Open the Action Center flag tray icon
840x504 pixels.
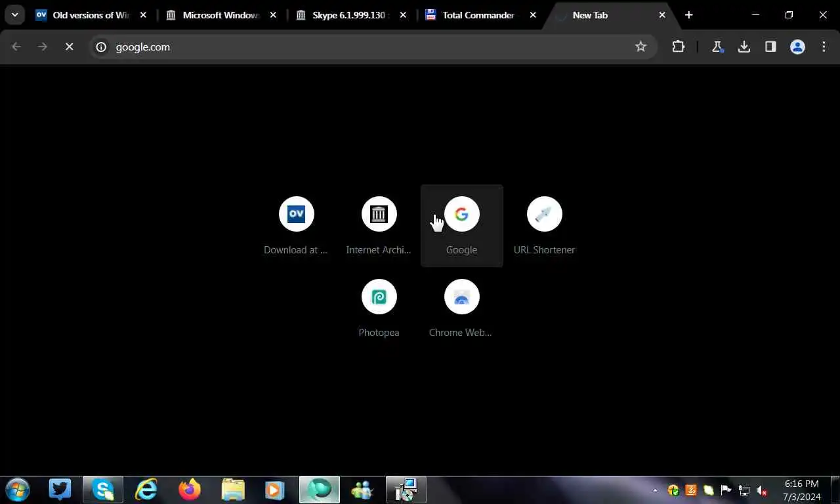pyautogui.click(x=726, y=490)
